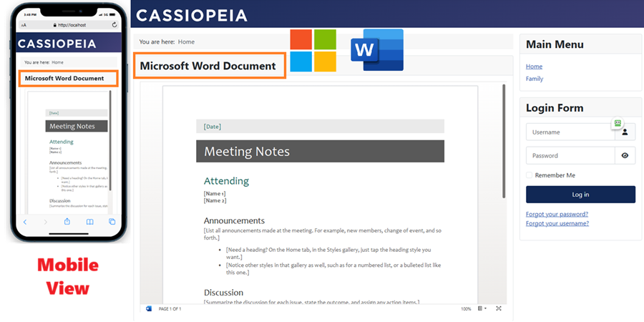This screenshot has height=322, width=644.
Task: Click the blue Word application logo
Action: [377, 49]
